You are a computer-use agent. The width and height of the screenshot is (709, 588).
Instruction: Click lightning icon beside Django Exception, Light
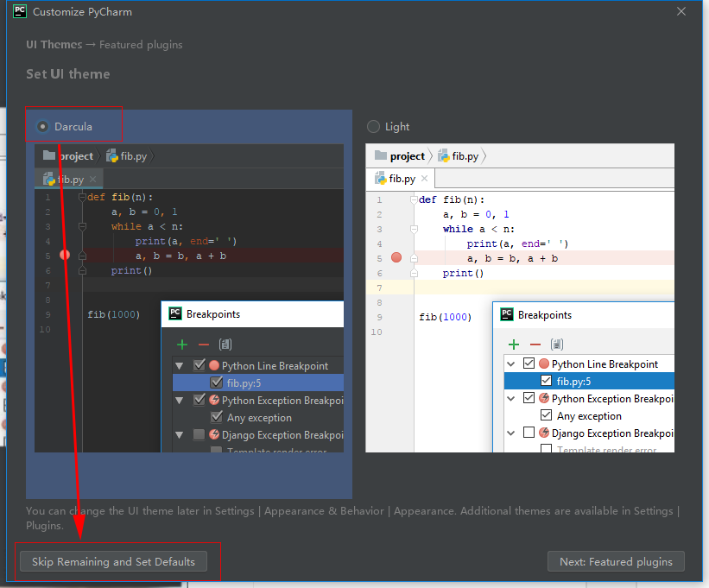coord(544,433)
